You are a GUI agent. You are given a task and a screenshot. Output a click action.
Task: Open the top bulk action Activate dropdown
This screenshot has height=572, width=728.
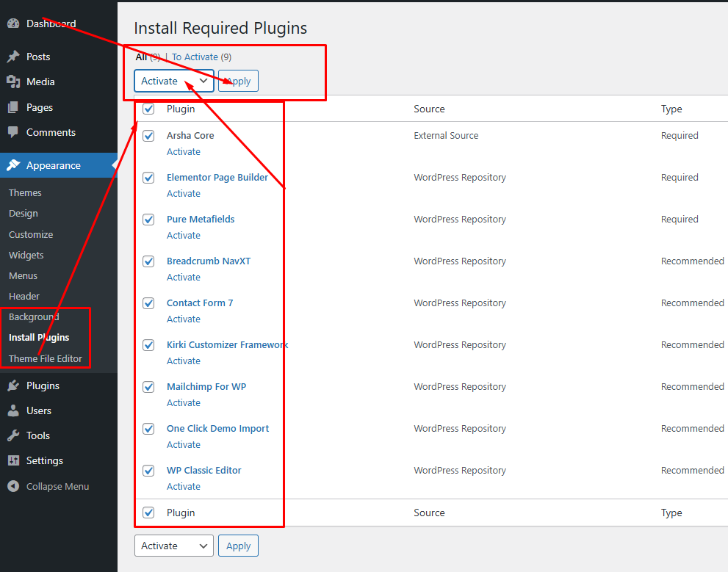[174, 81]
